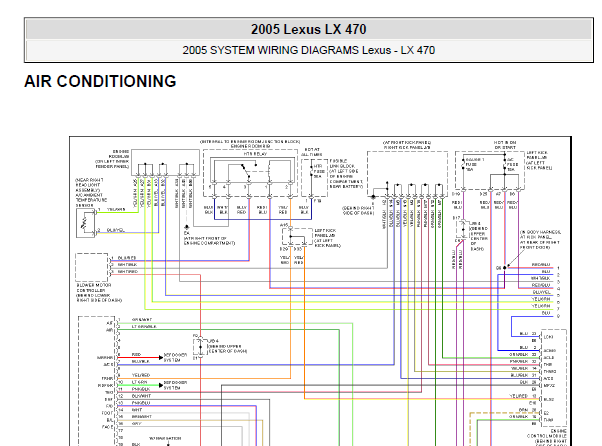Image resolution: width=602 pixels, height=446 pixels.
Task: Select the 'PNK/BLU' wire label at pin 13
Action: click(x=141, y=403)
